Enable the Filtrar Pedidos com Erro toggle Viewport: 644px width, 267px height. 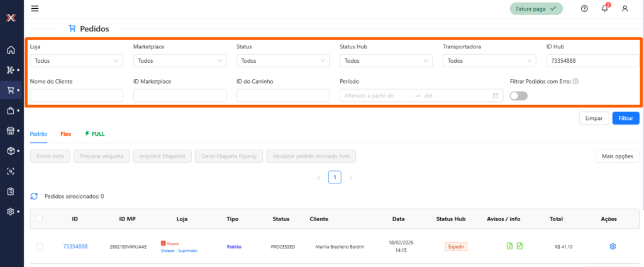(519, 95)
